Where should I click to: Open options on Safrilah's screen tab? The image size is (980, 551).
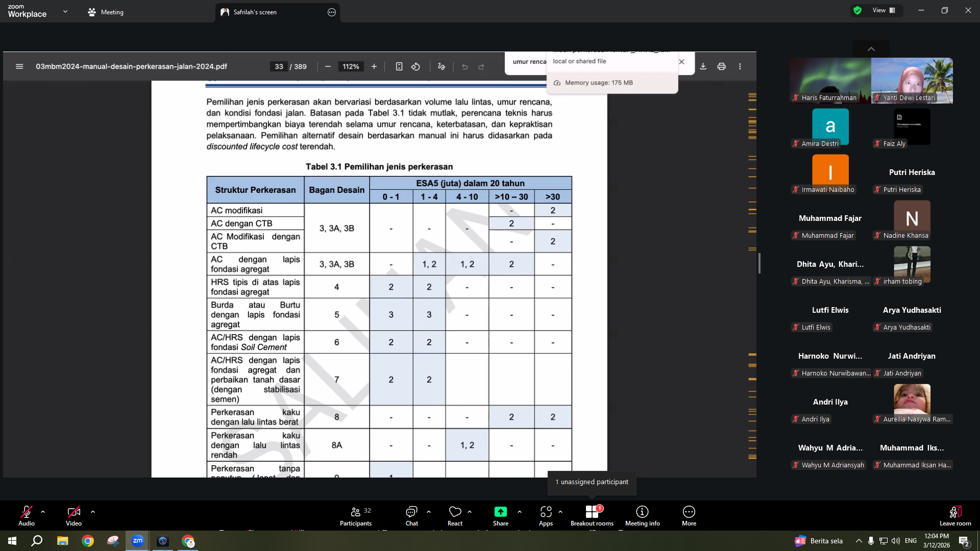pyautogui.click(x=332, y=12)
